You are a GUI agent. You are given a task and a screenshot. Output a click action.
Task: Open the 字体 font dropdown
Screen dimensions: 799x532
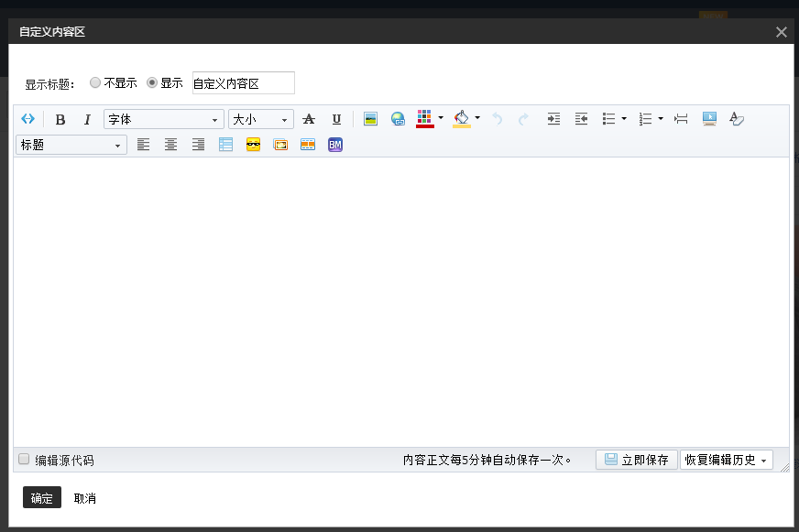(164, 119)
